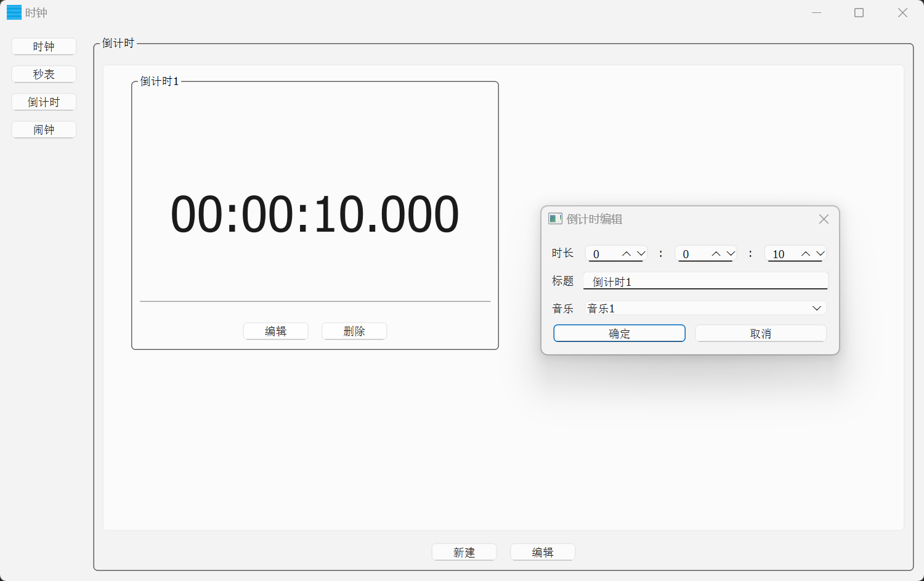924x581 pixels.
Task: Confirm with the 确定 button
Action: (x=619, y=333)
